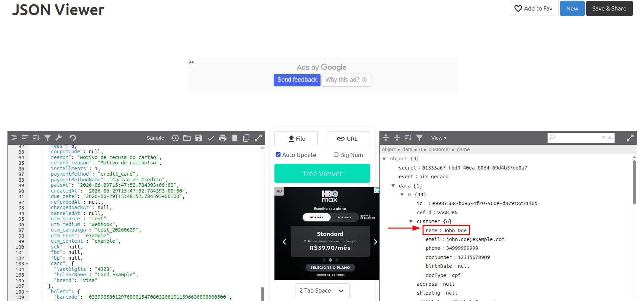The height and width of the screenshot is (301, 644).
Task: Open the View menu in tree panel
Action: (439, 138)
